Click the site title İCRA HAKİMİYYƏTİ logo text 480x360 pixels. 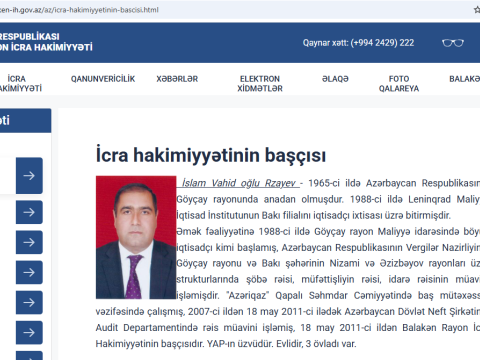[46, 42]
